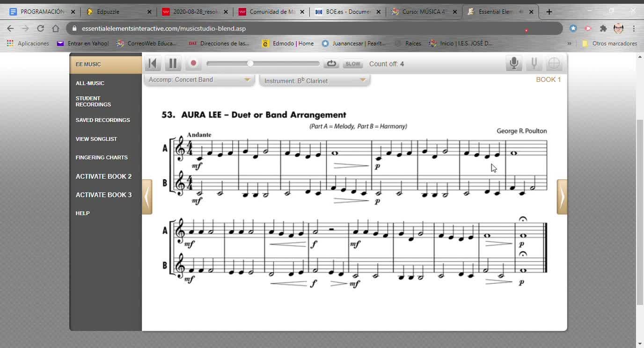The width and height of the screenshot is (644, 348).
Task: Switch to the PROGRAMACIÓN browser tab
Action: pyautogui.click(x=42, y=12)
